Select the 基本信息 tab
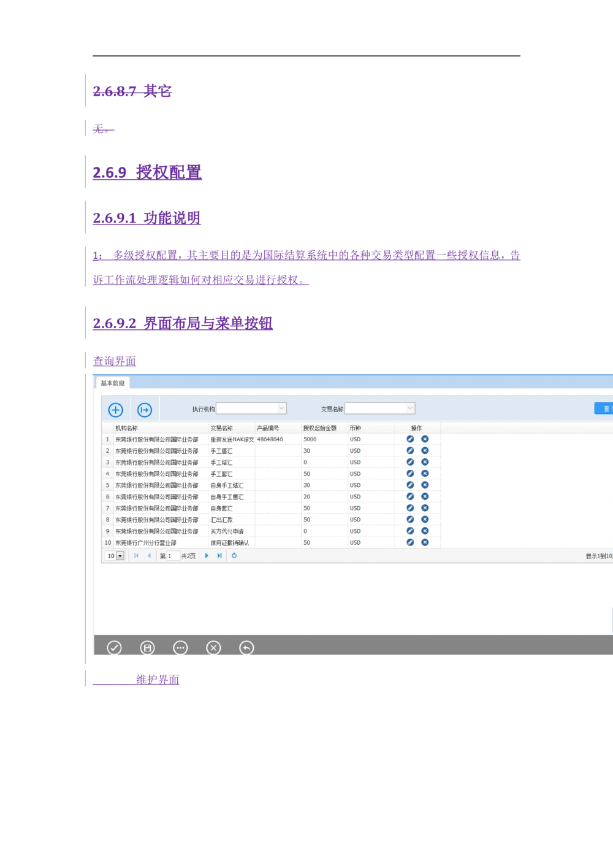 click(x=113, y=383)
